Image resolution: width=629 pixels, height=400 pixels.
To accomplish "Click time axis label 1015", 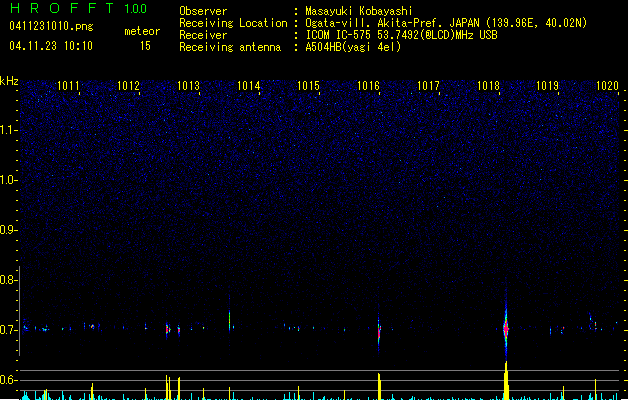I will pos(308,85).
